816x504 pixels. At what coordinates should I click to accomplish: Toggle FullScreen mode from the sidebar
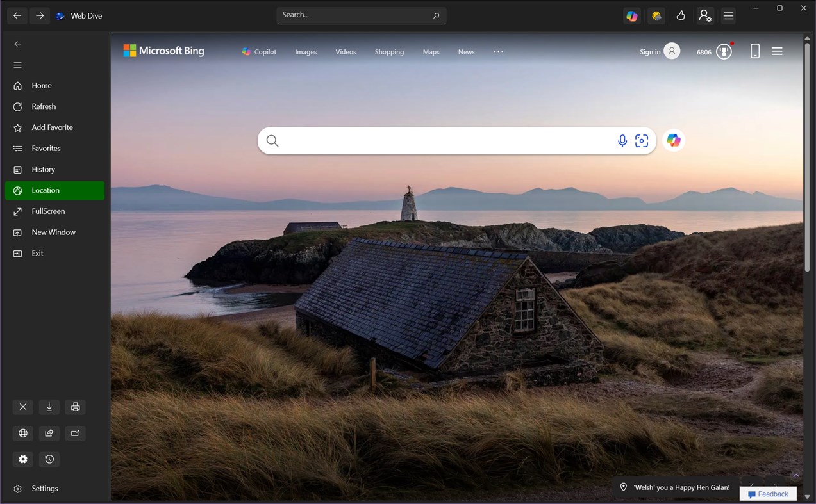(48, 211)
